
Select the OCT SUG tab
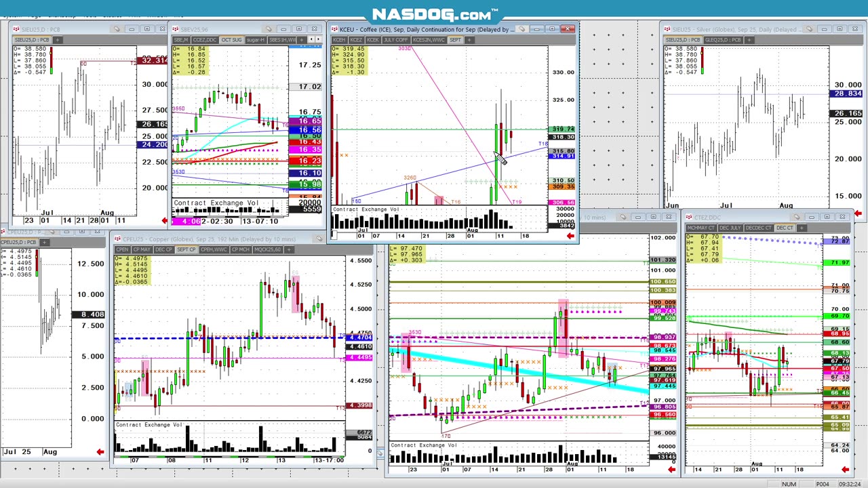pyautogui.click(x=231, y=39)
